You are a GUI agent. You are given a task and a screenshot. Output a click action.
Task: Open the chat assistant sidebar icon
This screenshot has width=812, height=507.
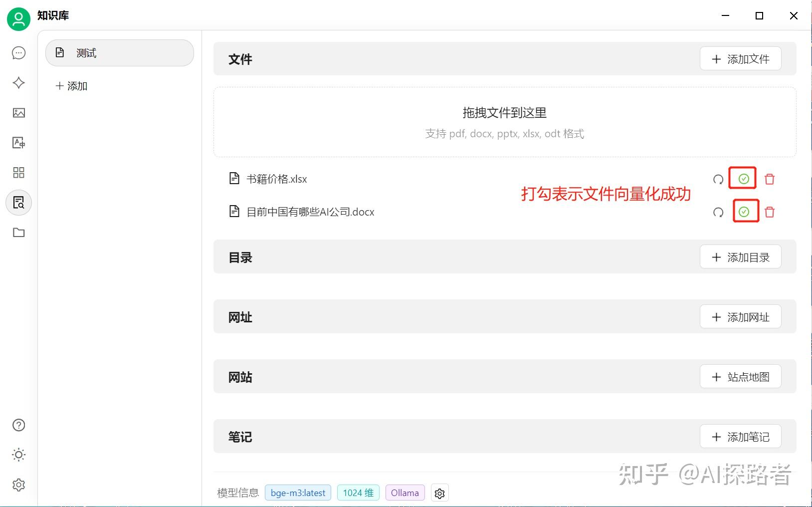[19, 53]
